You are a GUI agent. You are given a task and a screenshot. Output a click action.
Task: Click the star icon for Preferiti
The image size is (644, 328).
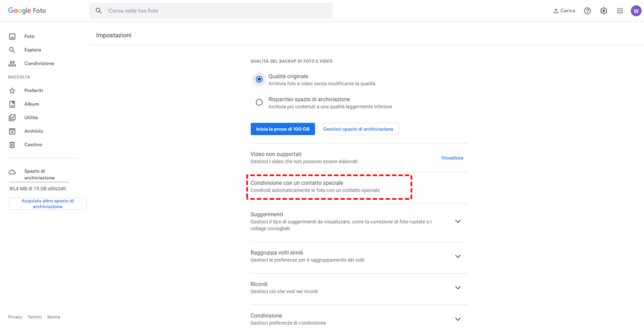pos(12,91)
